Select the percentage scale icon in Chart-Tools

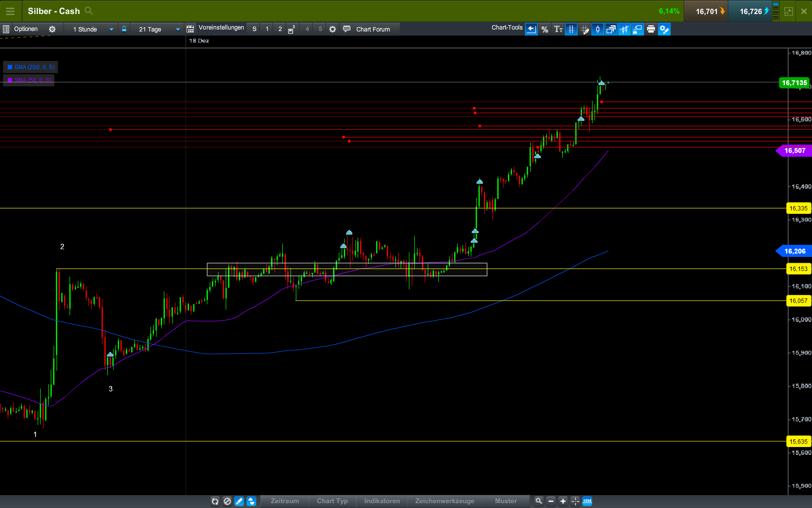point(544,29)
